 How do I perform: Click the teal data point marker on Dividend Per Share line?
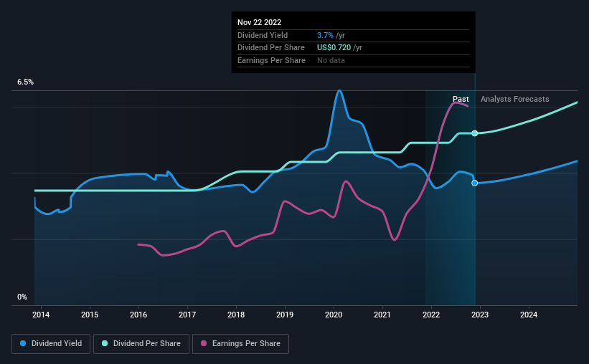point(475,133)
